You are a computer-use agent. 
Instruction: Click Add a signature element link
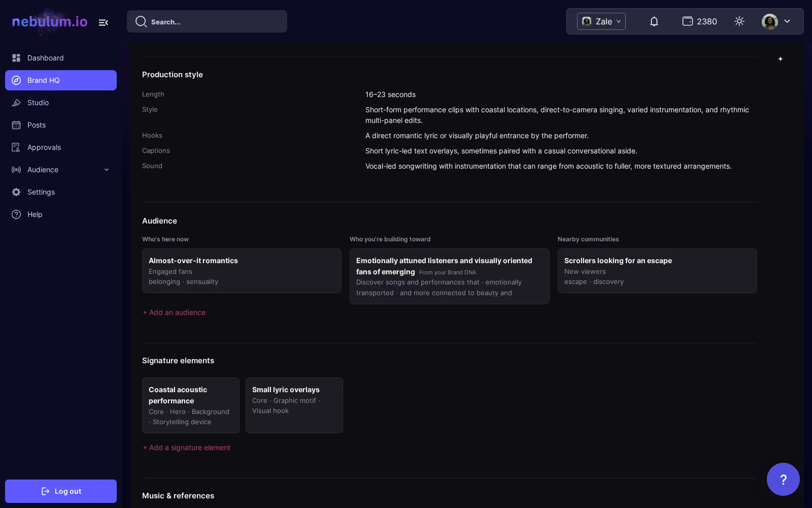tap(186, 448)
